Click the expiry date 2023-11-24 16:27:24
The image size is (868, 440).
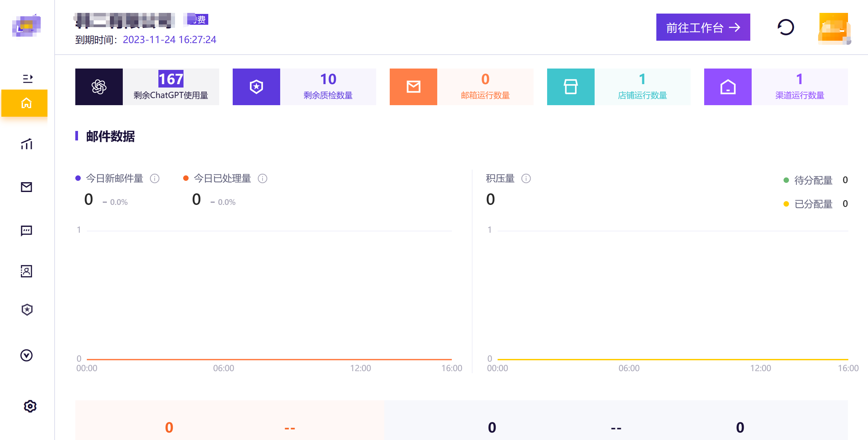[169, 40]
